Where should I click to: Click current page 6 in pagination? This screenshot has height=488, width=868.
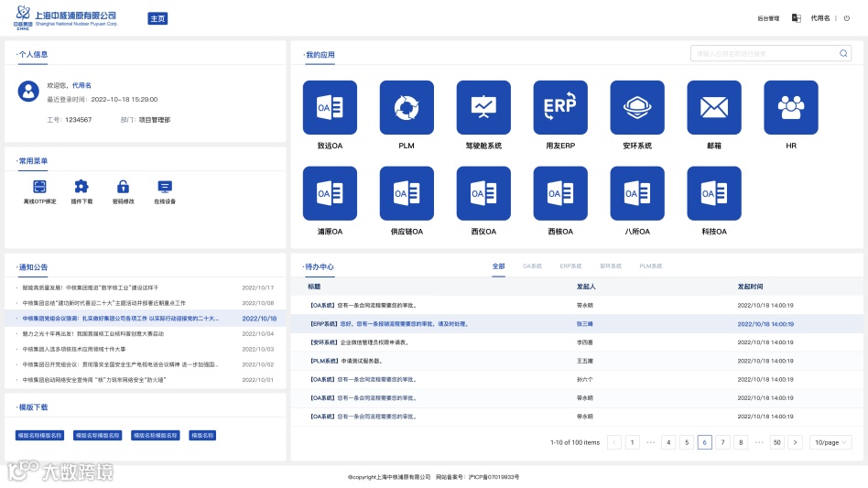point(705,442)
